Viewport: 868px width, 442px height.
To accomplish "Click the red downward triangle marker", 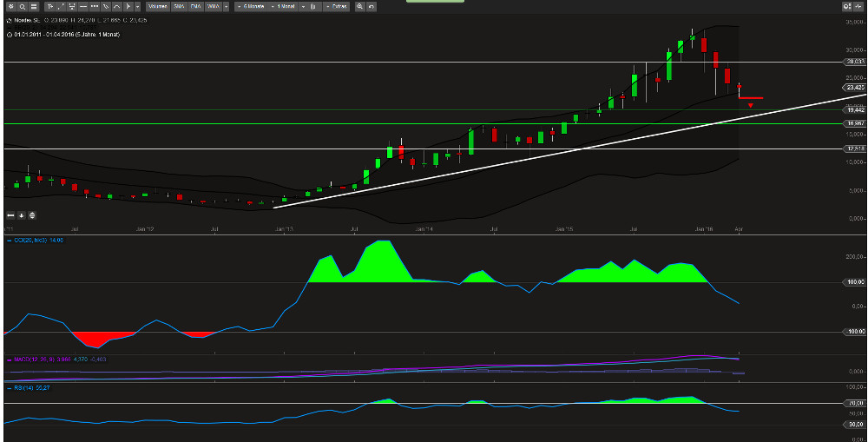I will [751, 105].
